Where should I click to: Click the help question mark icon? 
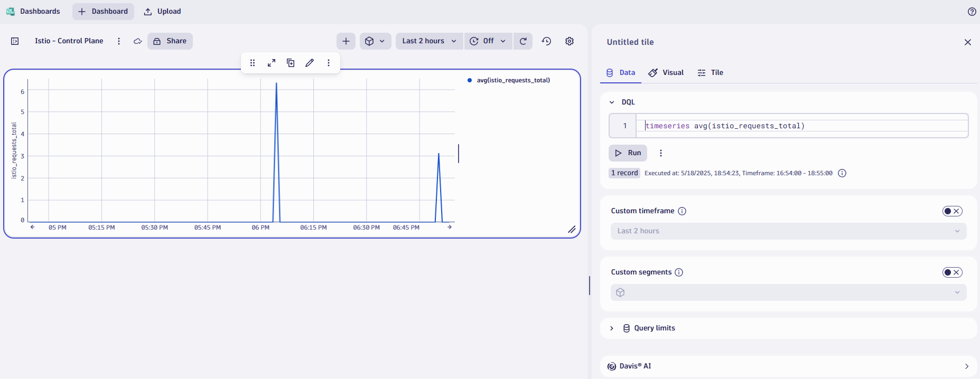click(x=972, y=12)
